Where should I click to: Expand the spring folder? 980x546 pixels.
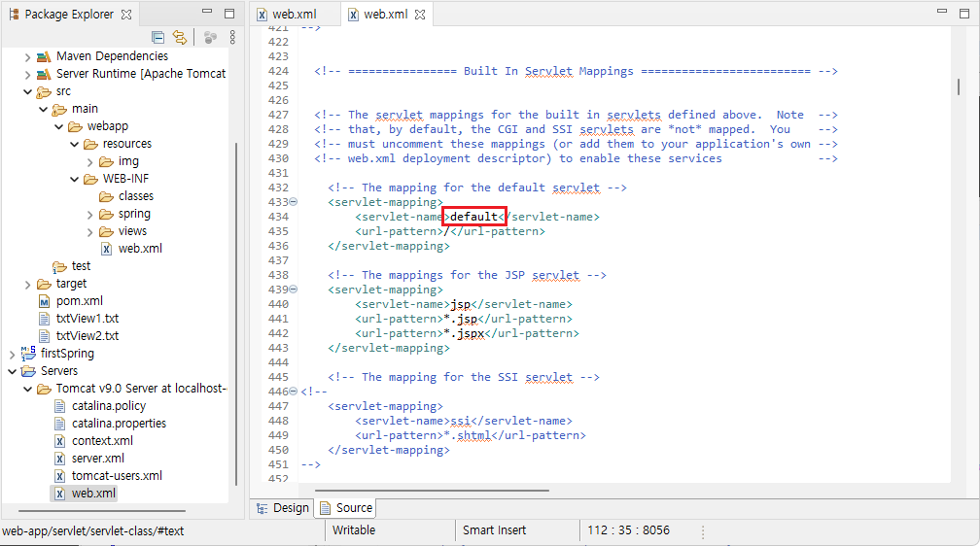click(89, 215)
